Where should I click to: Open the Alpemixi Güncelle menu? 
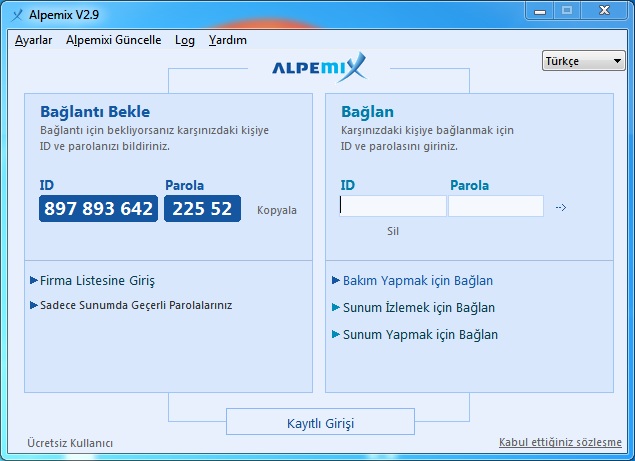click(113, 40)
